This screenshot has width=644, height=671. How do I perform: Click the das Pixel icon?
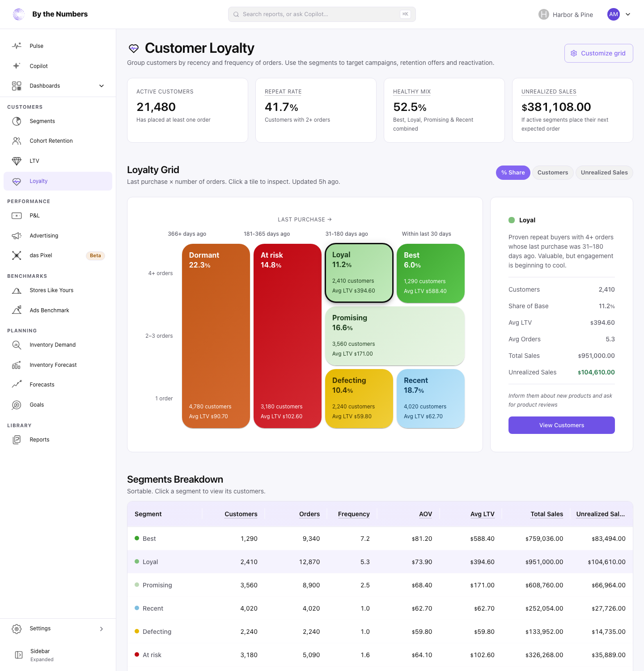click(x=17, y=255)
